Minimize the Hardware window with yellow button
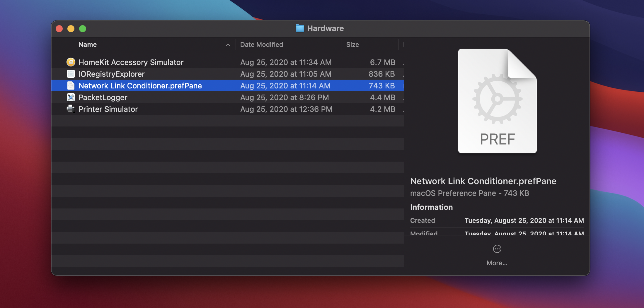Viewport: 644px width, 308px height. pyautogui.click(x=71, y=29)
